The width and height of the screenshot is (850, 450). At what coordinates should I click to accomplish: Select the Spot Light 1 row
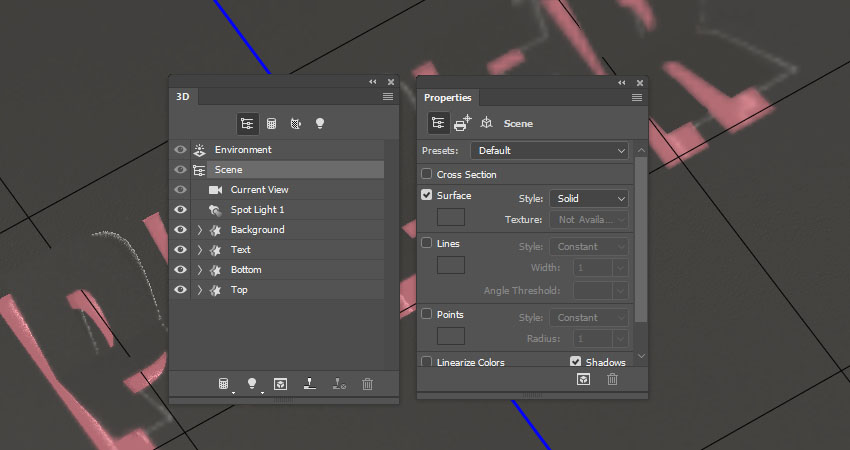click(x=277, y=210)
